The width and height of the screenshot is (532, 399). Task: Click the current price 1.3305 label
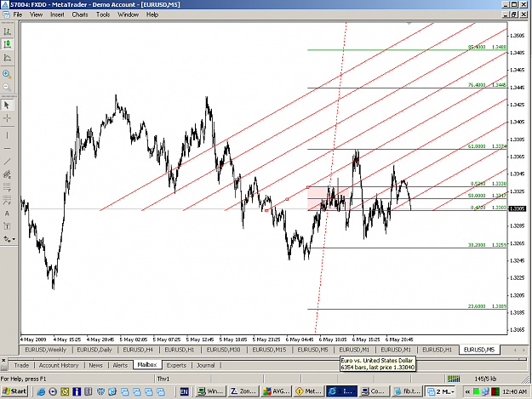pos(517,208)
